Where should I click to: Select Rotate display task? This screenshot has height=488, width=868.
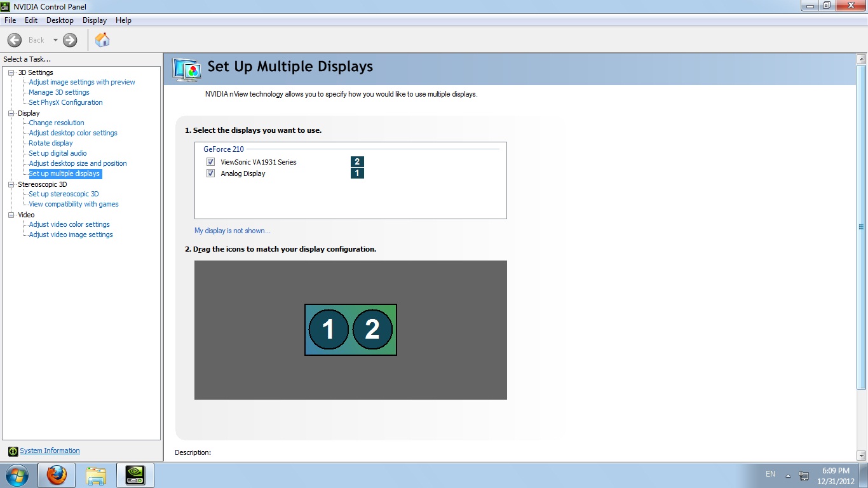[x=51, y=143]
